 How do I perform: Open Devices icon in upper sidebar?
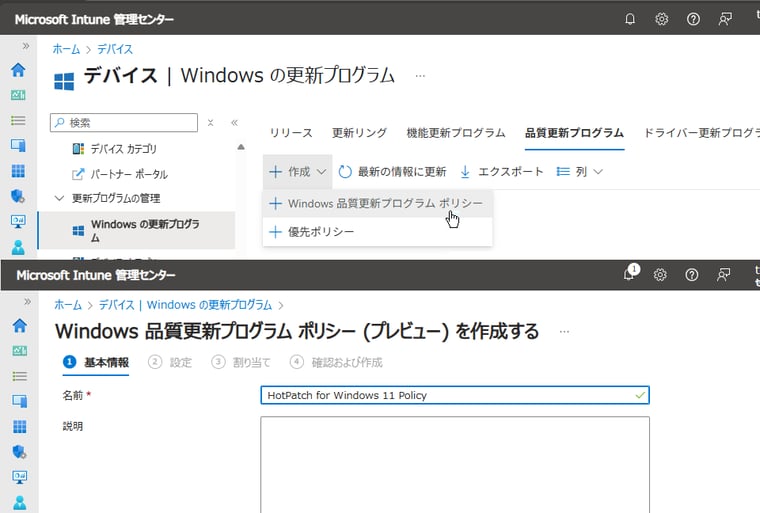[18, 145]
